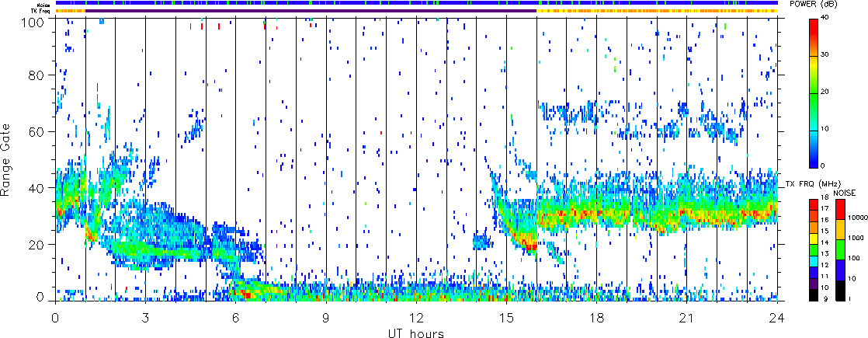Select the green segment of the POWER colorbar
The image size is (868, 338).
click(814, 112)
